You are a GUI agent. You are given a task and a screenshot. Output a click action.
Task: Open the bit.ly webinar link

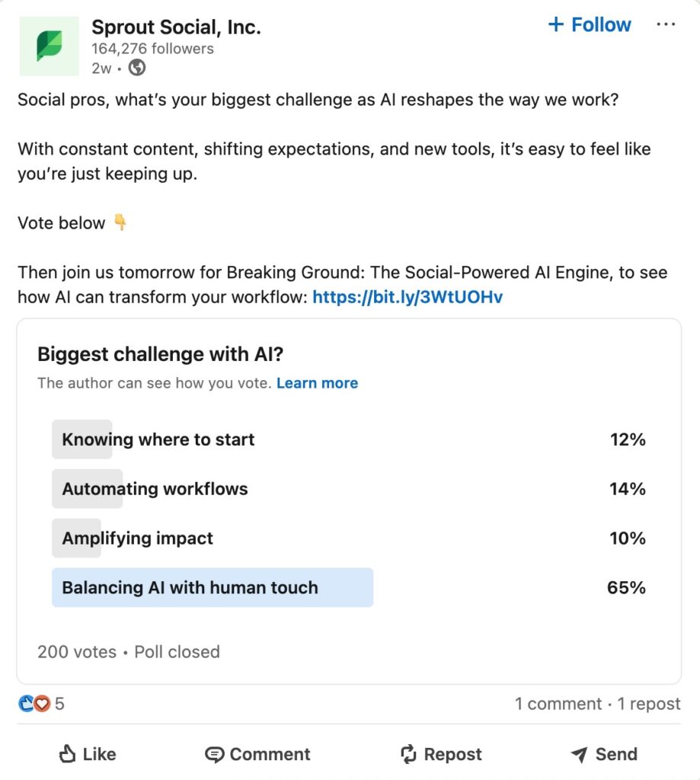pos(407,296)
